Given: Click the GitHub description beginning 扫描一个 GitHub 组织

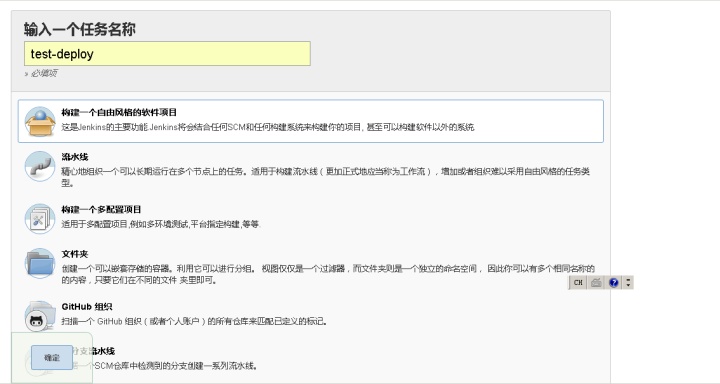Looking at the screenshot, I should [195, 322].
